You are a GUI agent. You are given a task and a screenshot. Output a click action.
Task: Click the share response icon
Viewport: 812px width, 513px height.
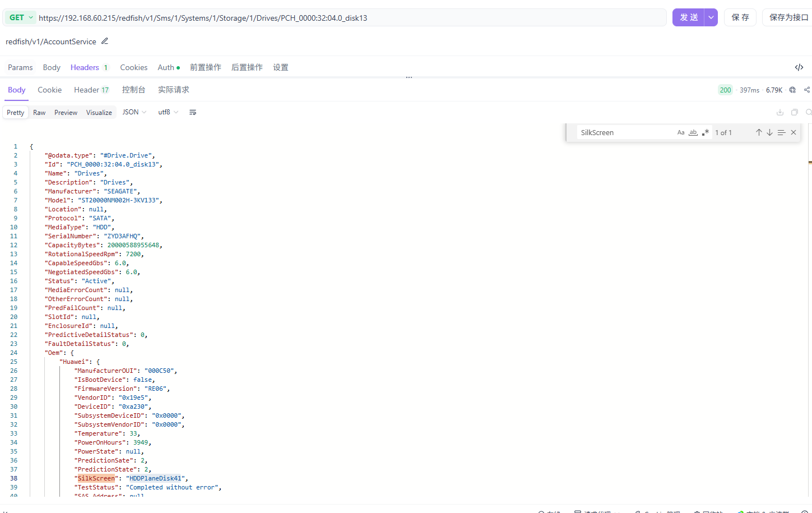tap(807, 90)
